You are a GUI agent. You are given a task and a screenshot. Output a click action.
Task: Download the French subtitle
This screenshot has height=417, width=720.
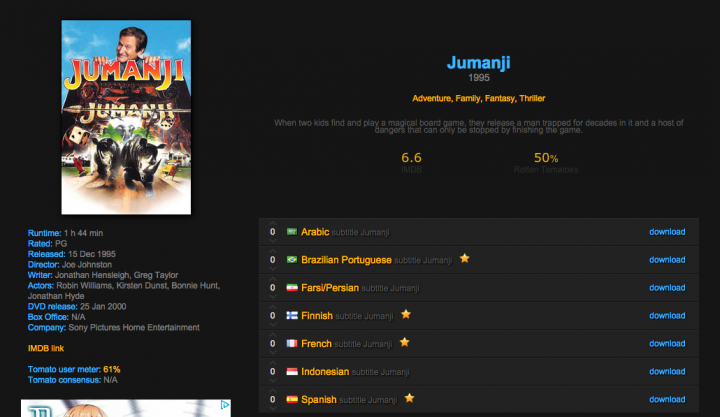pyautogui.click(x=667, y=344)
